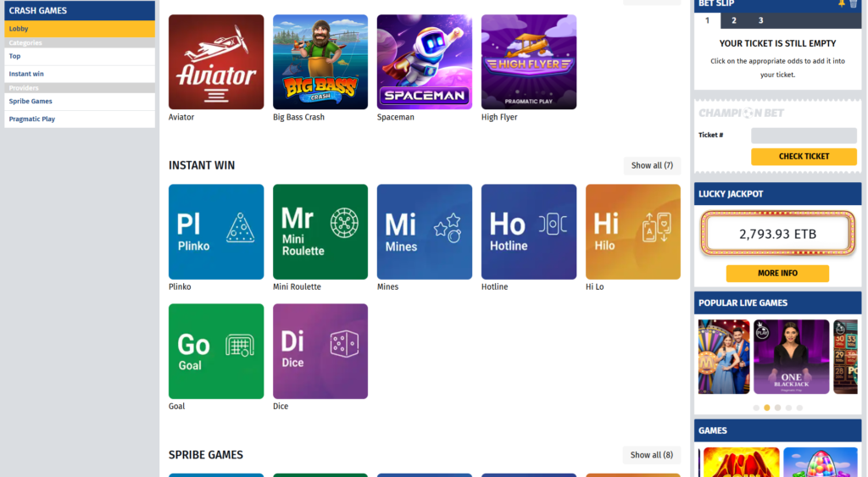868x477 pixels.
Task: Select Instant win category in sidebar
Action: [x=26, y=74]
